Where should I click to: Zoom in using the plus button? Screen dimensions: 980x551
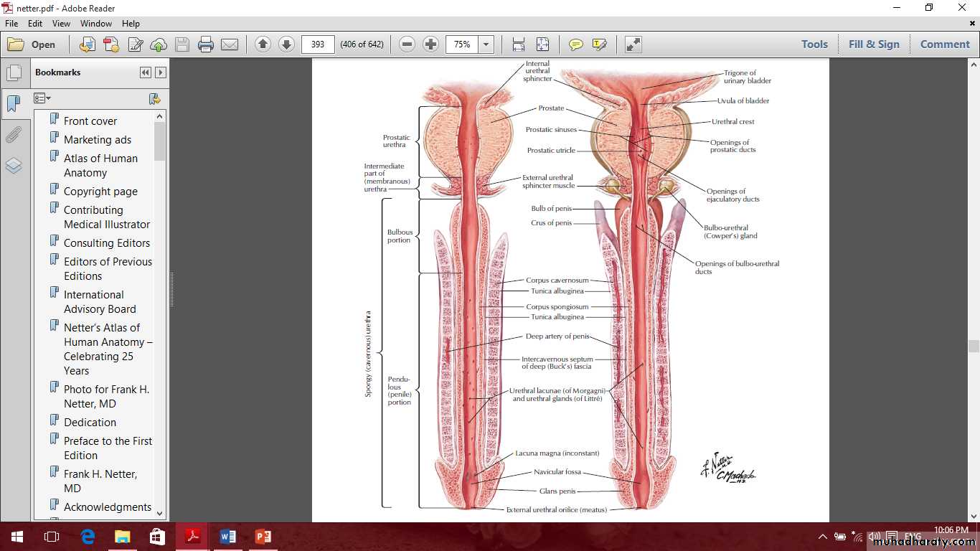[430, 44]
